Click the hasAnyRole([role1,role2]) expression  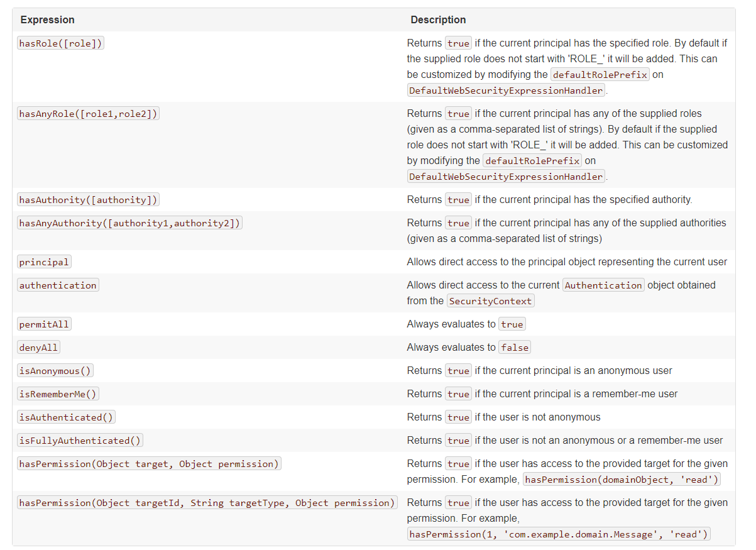point(88,114)
